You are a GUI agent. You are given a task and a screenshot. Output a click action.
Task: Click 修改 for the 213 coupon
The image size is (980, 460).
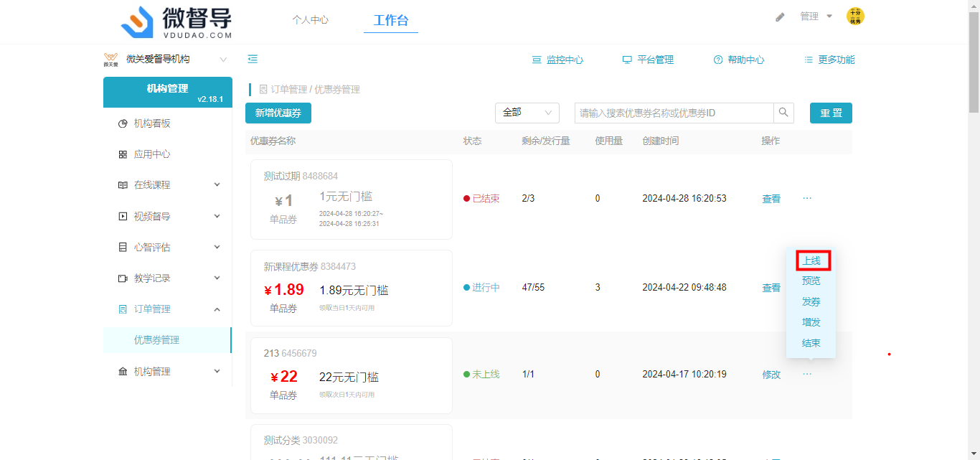point(771,375)
